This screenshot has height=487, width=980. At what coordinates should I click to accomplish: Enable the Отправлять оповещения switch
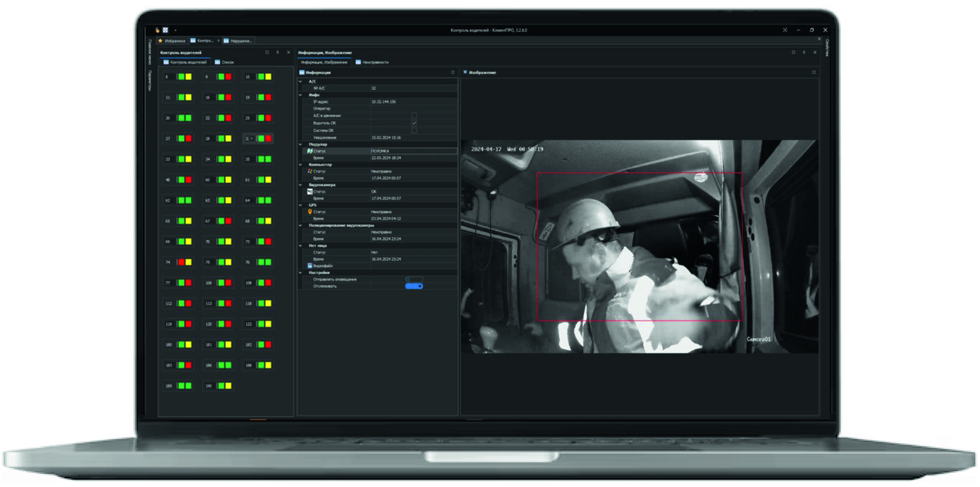click(414, 279)
